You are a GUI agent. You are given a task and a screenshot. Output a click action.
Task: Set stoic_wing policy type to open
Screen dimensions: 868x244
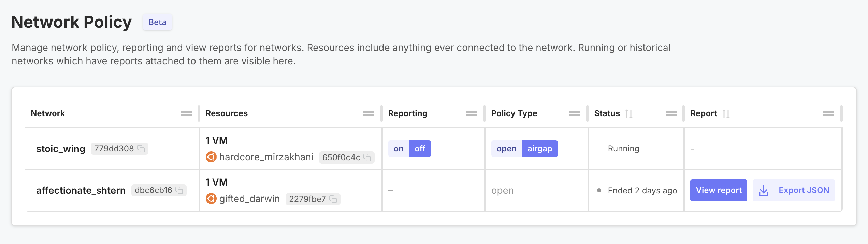(506, 149)
